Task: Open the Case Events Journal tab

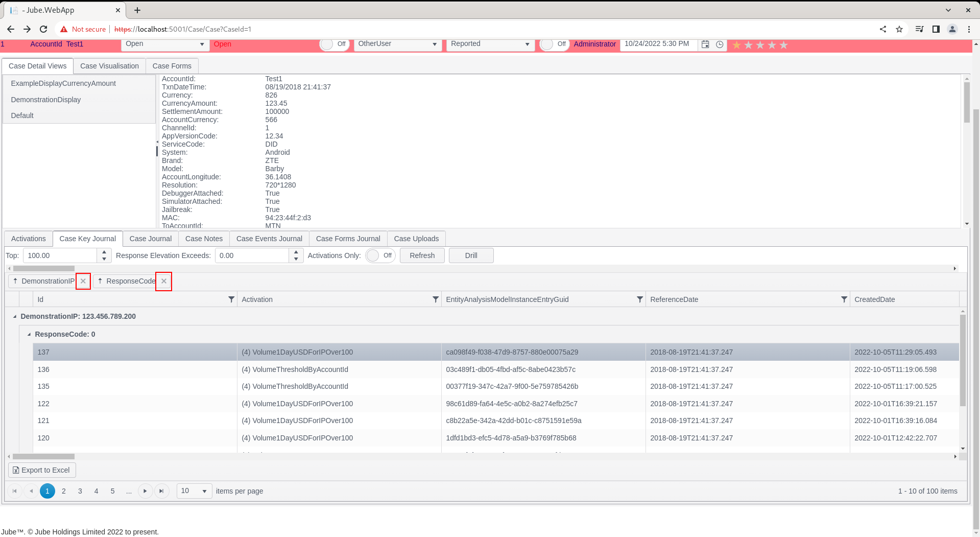Action: click(x=269, y=239)
